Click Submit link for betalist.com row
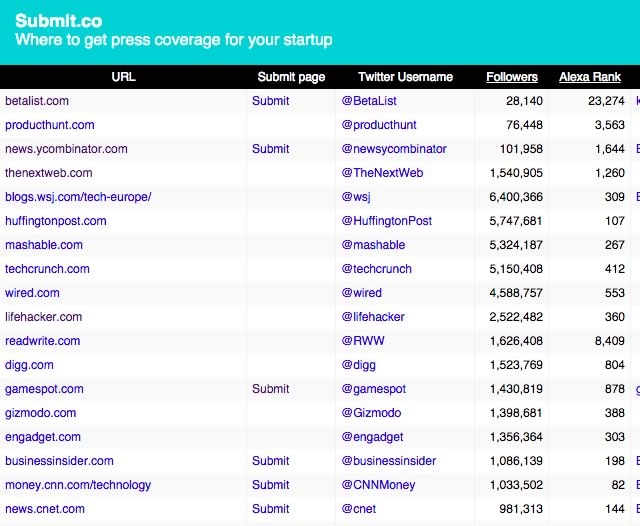640x526 pixels. (270, 101)
